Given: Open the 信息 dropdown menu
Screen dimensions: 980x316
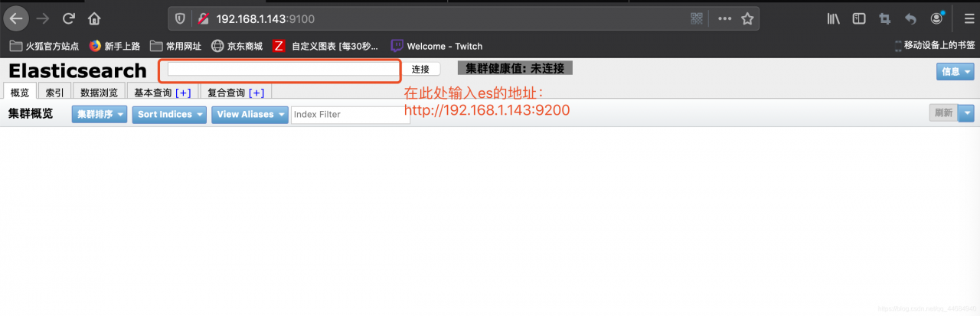Looking at the screenshot, I should 955,71.
